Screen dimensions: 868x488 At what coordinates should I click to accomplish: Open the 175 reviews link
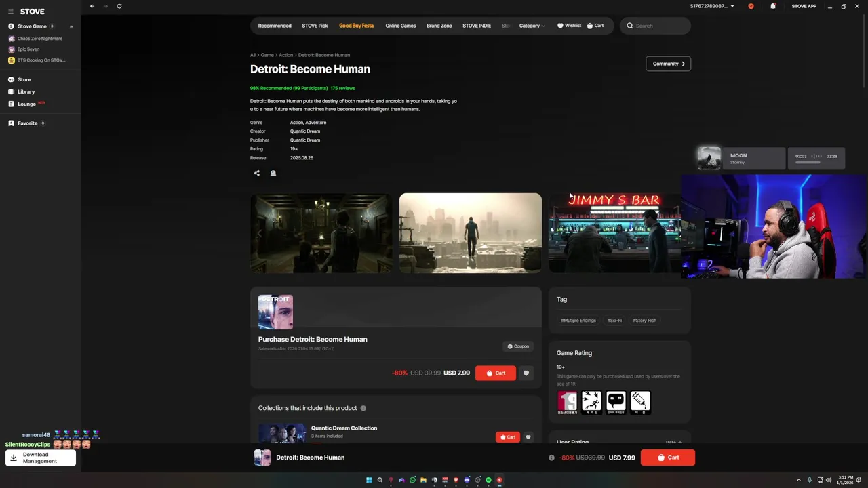342,88
